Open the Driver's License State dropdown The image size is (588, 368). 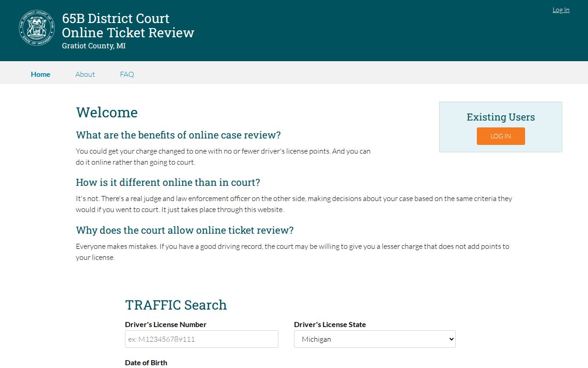pyautogui.click(x=375, y=339)
